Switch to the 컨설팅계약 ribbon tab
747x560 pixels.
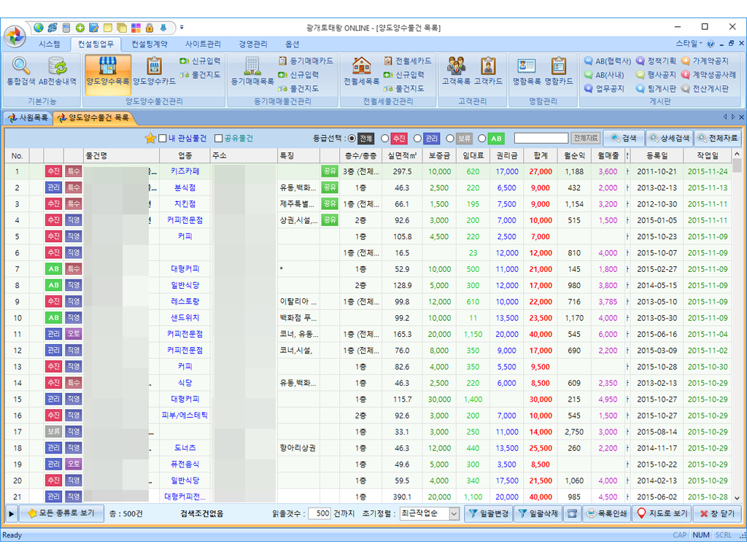pos(150,44)
